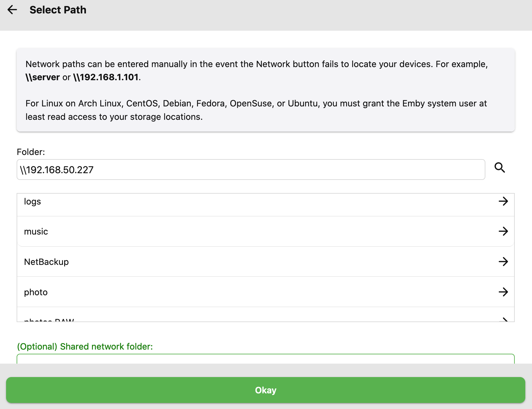This screenshot has height=409, width=532.
Task: Pick the photo folder name
Action: point(36,292)
